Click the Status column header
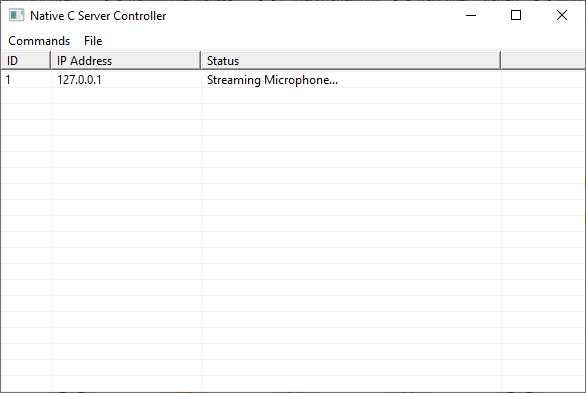Viewport: 586px width, 393px height. tap(351, 61)
